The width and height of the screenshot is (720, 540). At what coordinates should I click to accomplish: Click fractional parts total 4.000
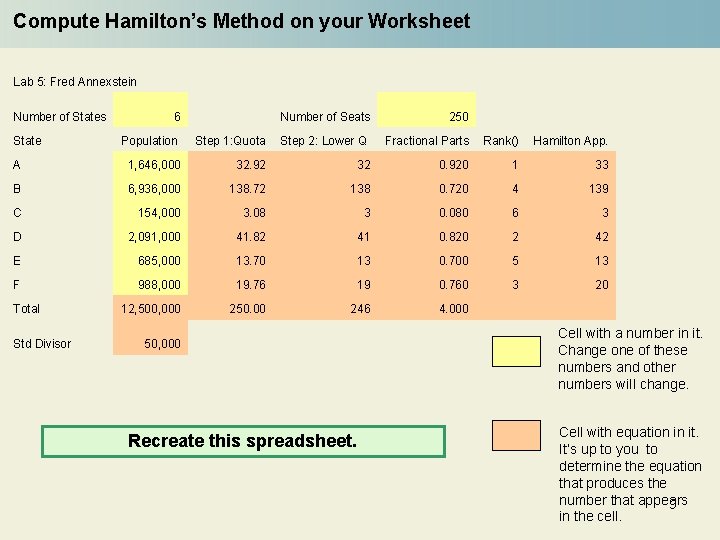[x=454, y=308]
